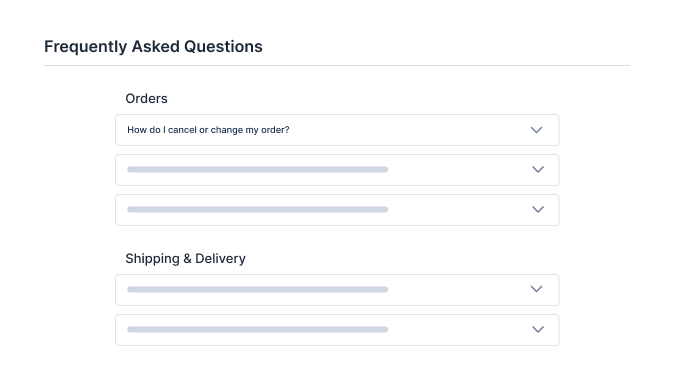Select the Shipping & Delivery section heading

point(185,258)
